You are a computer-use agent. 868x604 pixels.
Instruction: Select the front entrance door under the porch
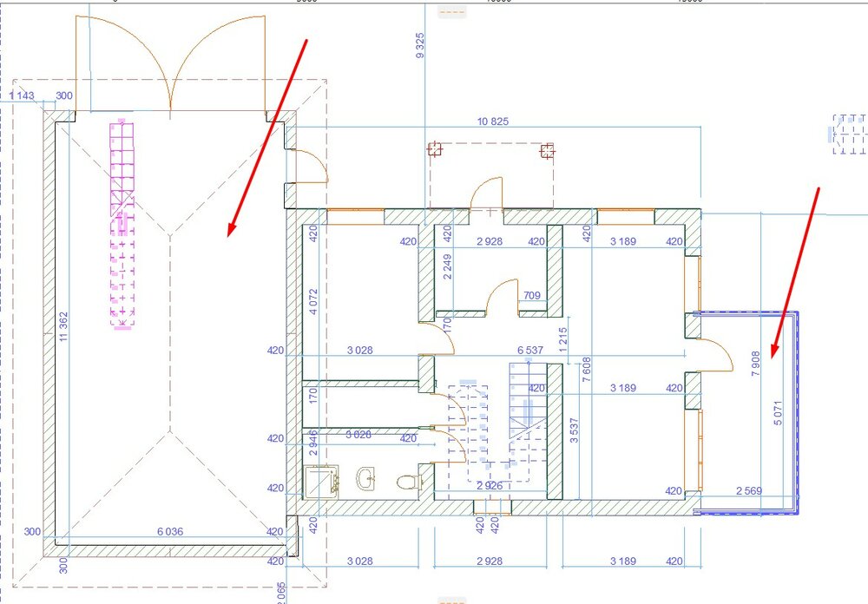coord(487,194)
